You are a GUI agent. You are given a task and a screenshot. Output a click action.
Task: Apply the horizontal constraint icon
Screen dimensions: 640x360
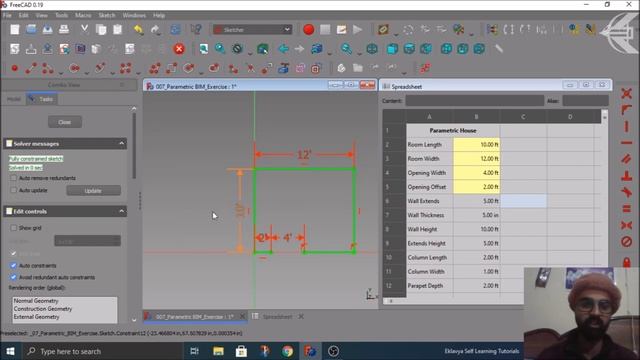(x=627, y=143)
